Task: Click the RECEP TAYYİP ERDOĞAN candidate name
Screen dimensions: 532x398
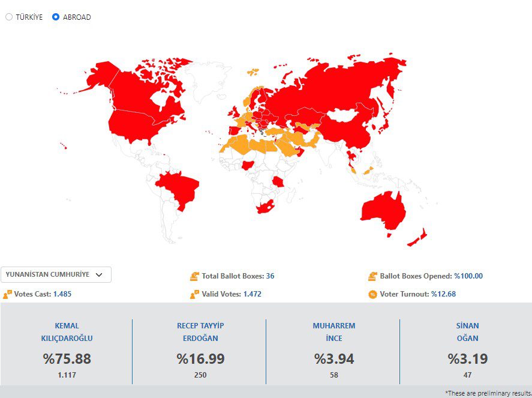Action: click(200, 332)
